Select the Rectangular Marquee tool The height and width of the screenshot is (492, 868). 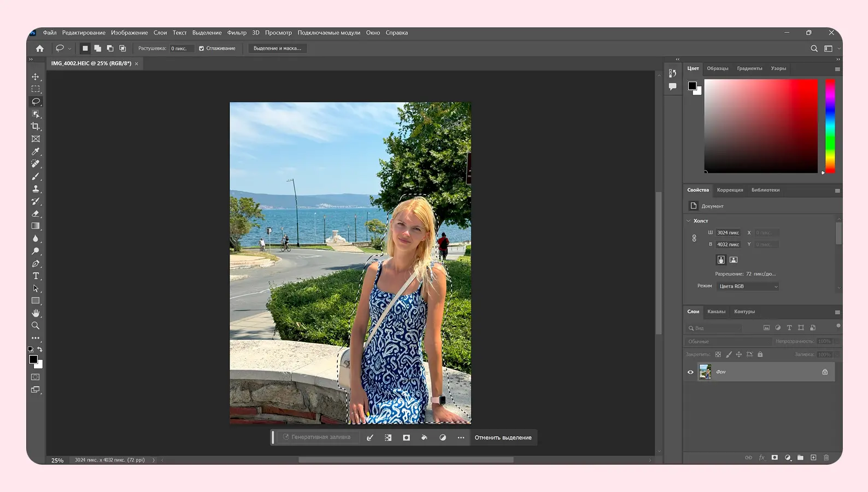[36, 89]
